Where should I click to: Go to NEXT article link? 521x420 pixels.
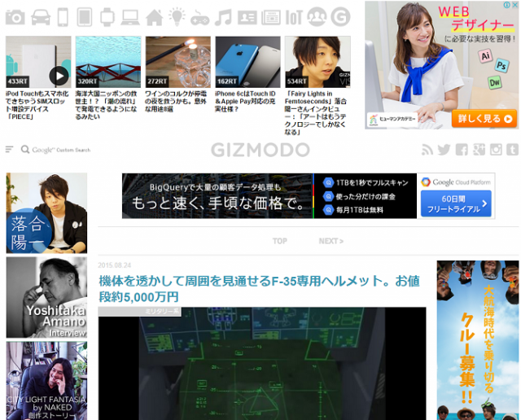tap(331, 241)
